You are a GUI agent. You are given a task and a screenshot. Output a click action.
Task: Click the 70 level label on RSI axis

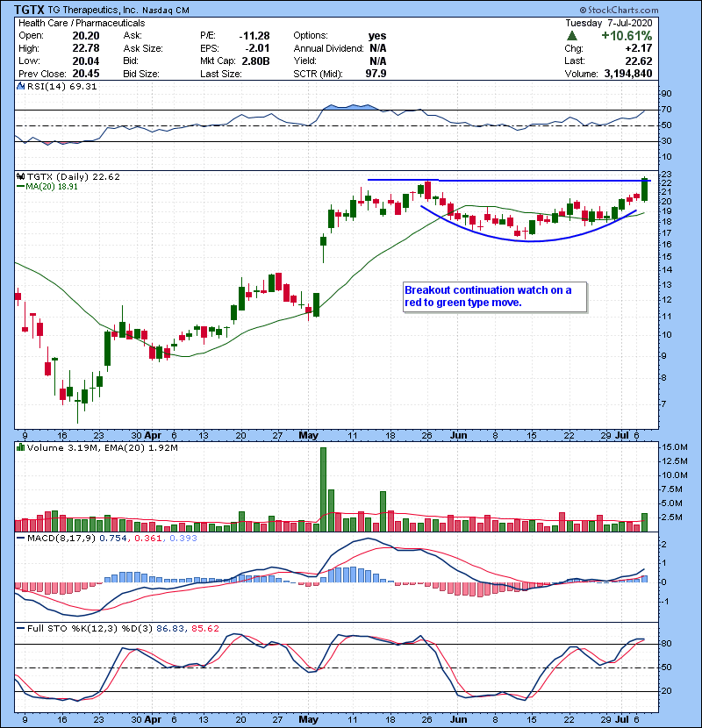click(667, 110)
